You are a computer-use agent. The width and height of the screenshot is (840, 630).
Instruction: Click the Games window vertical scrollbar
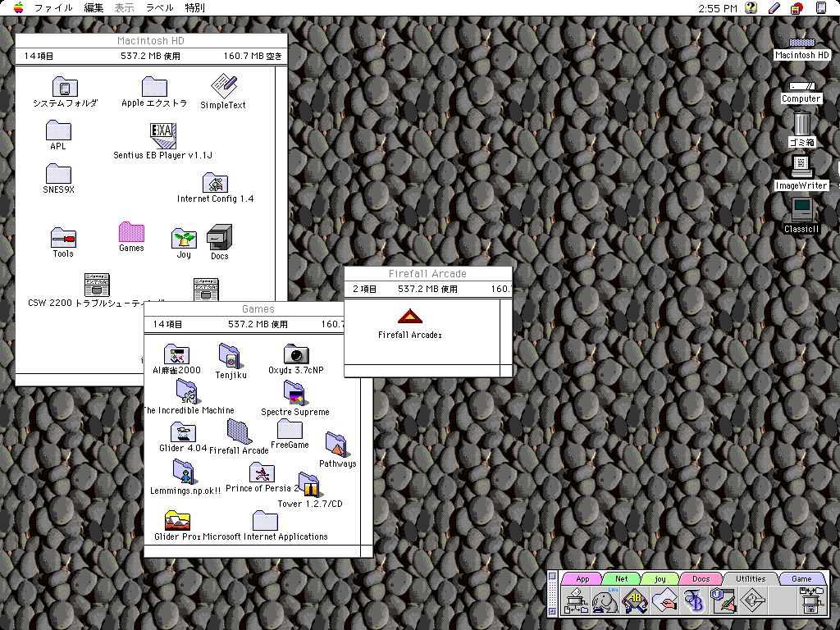pos(367,461)
